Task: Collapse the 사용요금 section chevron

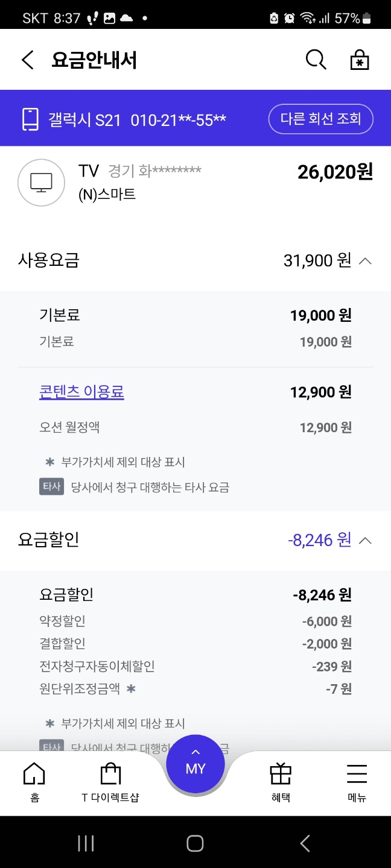Action: click(x=365, y=261)
